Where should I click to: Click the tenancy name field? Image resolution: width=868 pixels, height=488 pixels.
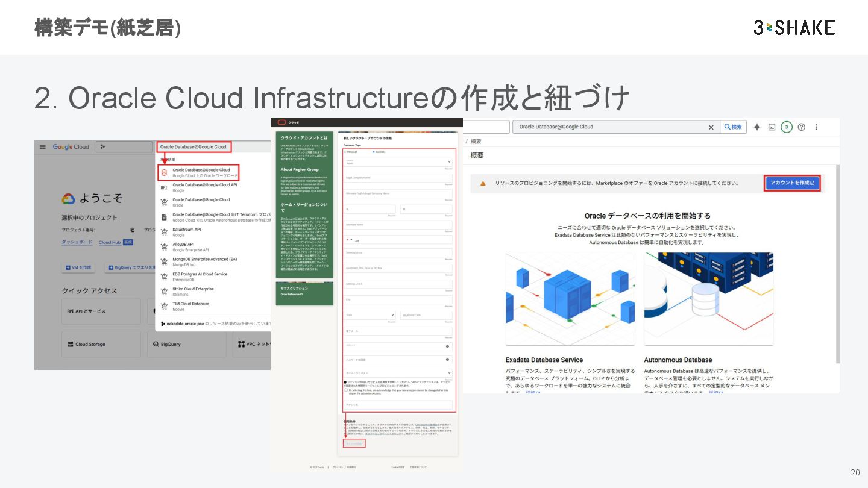tap(398, 405)
